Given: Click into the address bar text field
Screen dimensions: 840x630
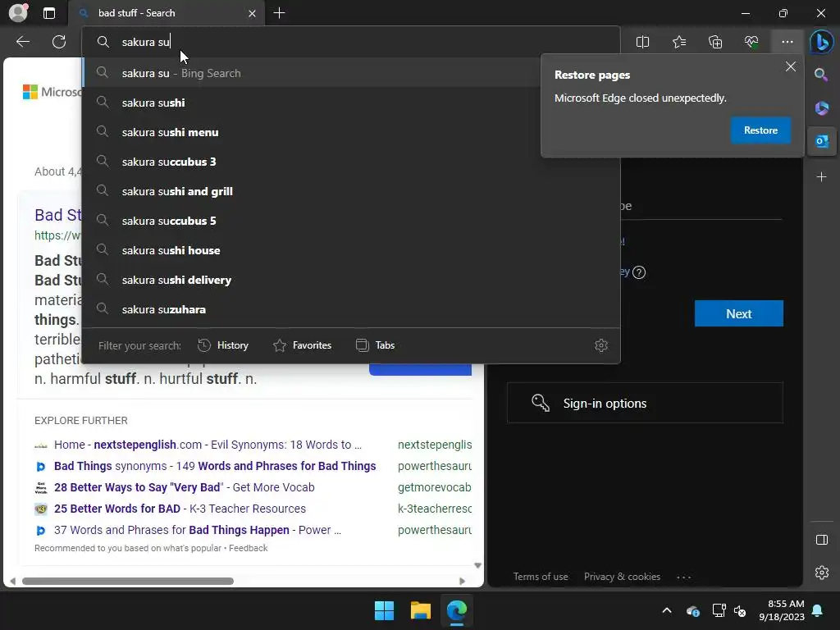Looking at the screenshot, I should (x=351, y=42).
